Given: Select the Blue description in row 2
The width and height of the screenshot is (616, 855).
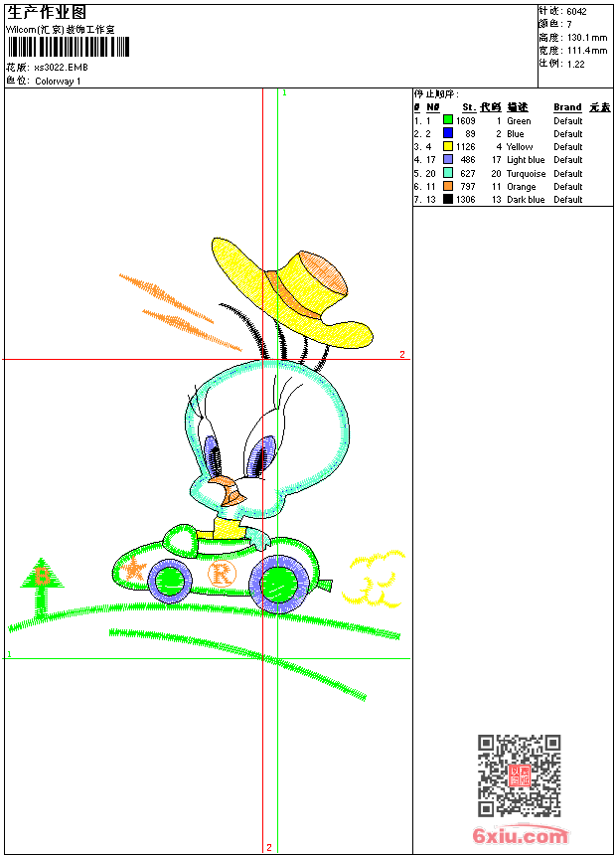Looking at the screenshot, I should tap(515, 134).
